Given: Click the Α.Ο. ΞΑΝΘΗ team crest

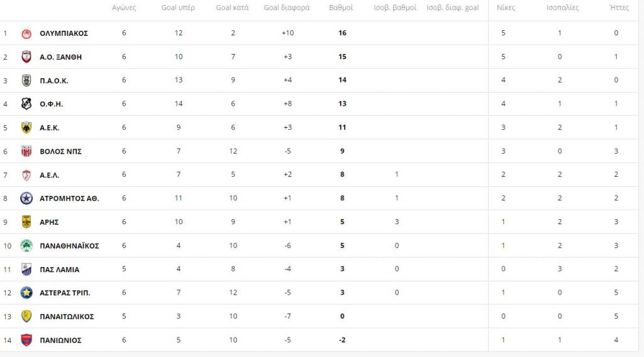Looking at the screenshot, I should point(26,57).
